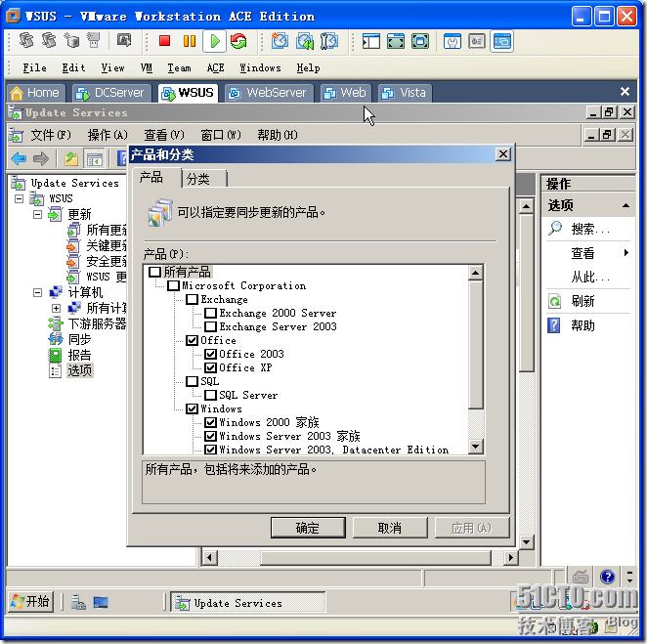Collapse the WSUS tree node
This screenshot has width=647, height=644.
pyautogui.click(x=19, y=198)
